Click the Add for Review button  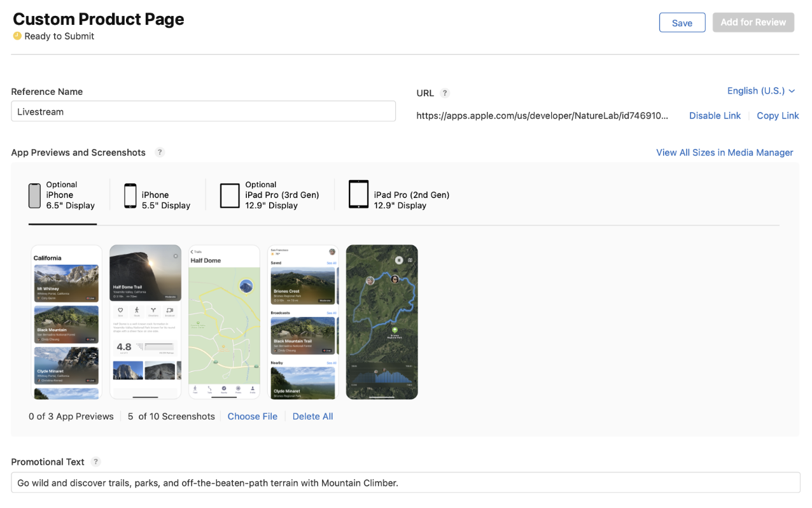(x=753, y=22)
